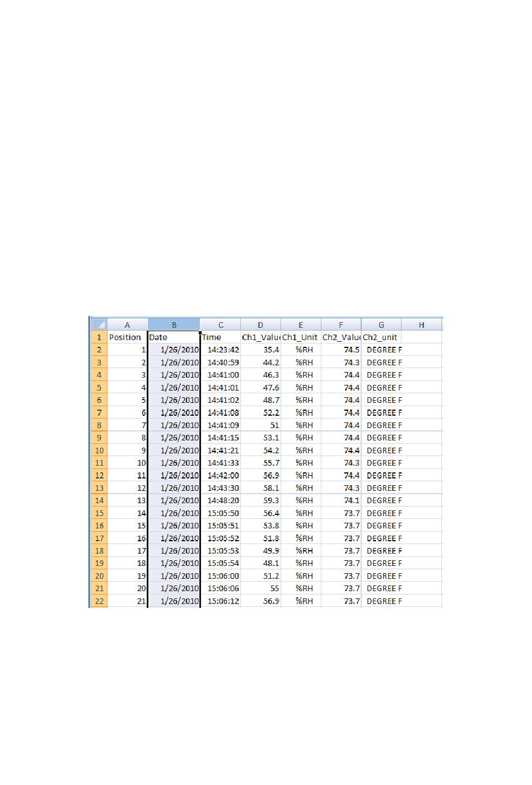532x785 pixels.
Task: Click the Position header cell
Action: (127, 337)
